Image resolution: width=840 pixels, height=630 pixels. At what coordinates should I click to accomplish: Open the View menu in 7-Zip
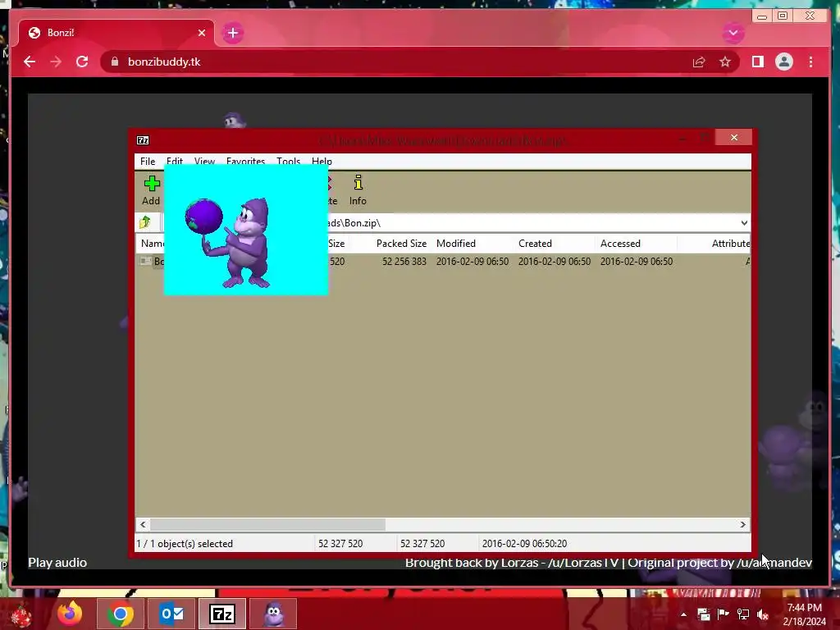point(204,160)
